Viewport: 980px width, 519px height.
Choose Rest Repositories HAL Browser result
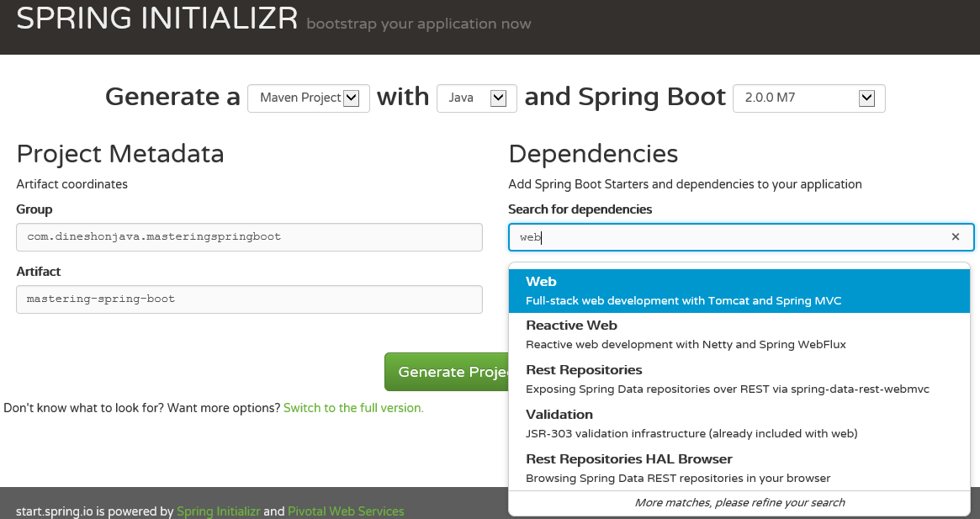tap(739, 468)
